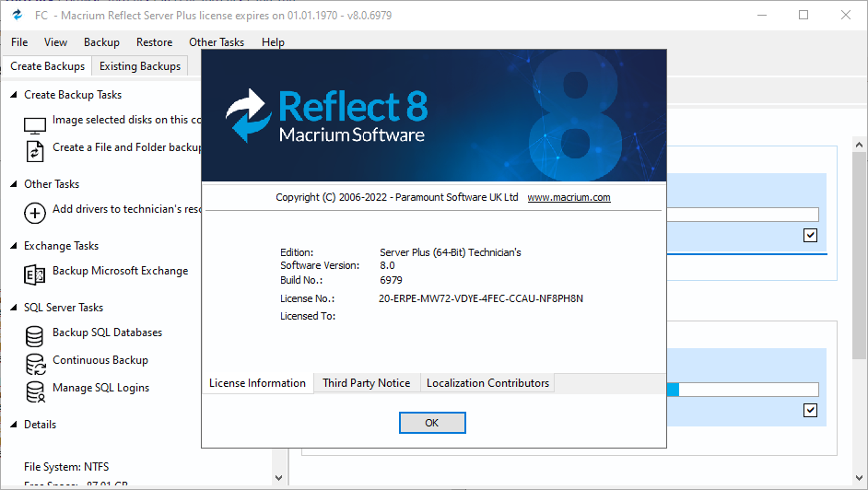Select the Third Party Notice tab
The image size is (868, 490).
(x=367, y=383)
